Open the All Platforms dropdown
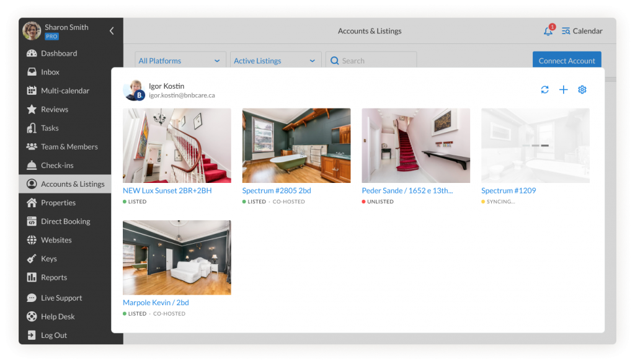The width and height of the screenshot is (635, 364). 180,60
